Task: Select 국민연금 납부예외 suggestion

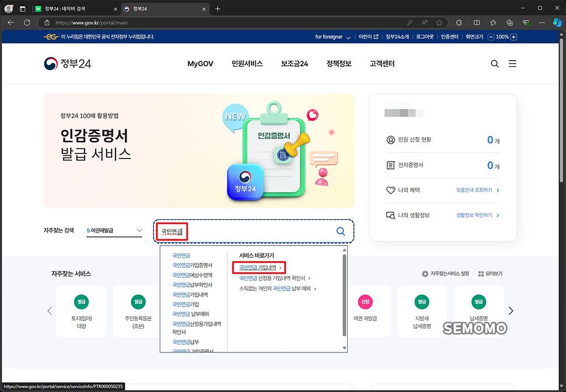Action: pos(190,314)
